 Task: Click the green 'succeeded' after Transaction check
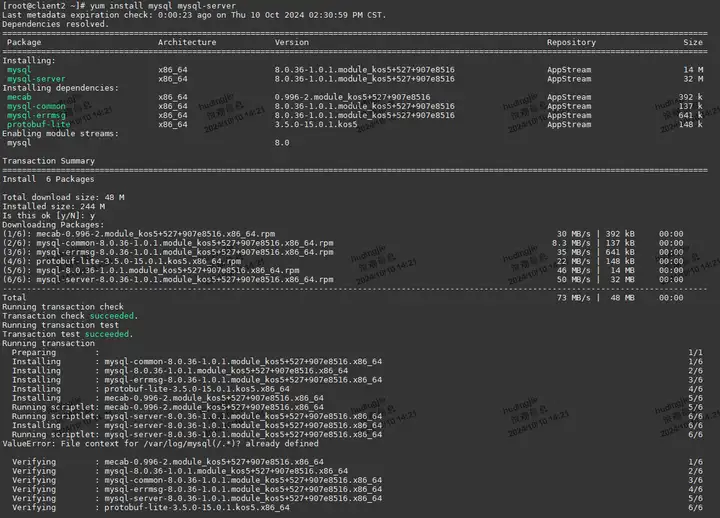tap(112, 316)
